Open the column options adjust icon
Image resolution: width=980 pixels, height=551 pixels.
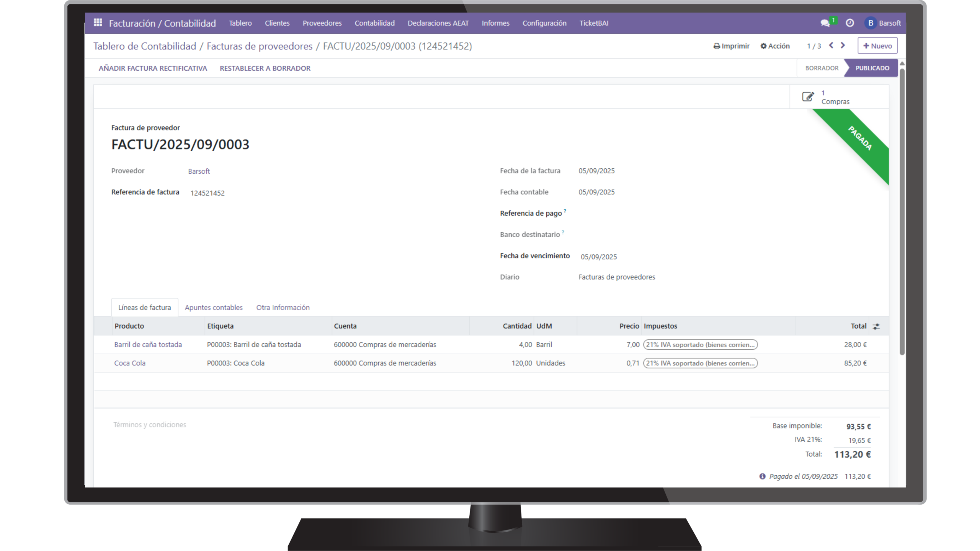(876, 326)
